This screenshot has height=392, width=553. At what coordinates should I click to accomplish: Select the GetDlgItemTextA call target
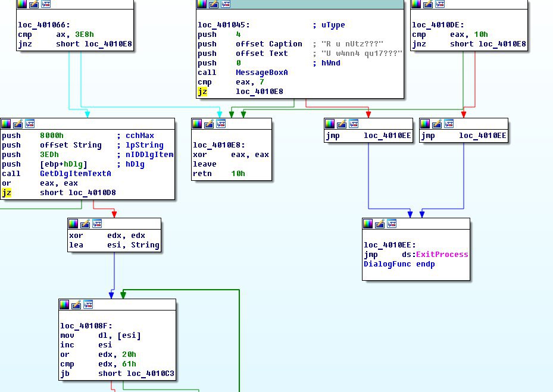76,174
